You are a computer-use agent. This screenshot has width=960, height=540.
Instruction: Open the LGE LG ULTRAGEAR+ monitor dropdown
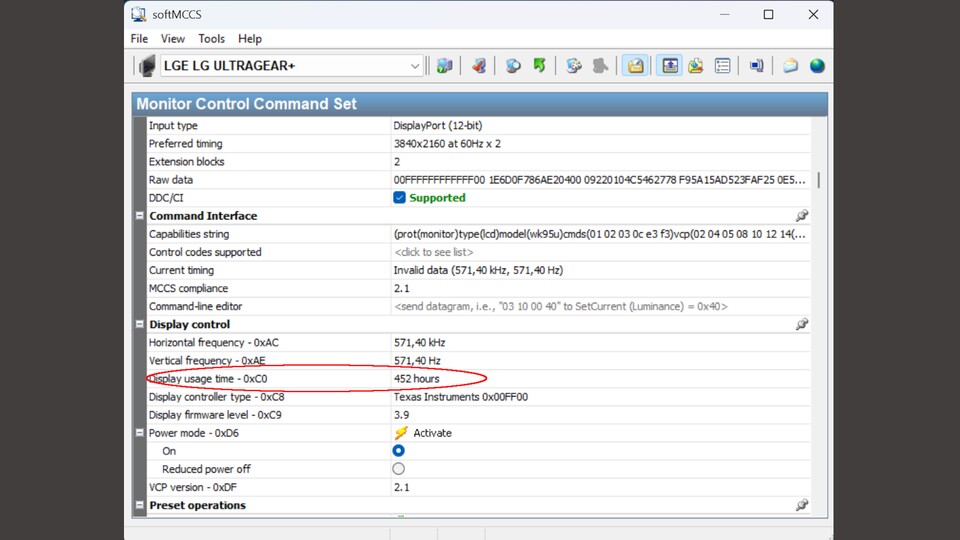click(x=414, y=66)
